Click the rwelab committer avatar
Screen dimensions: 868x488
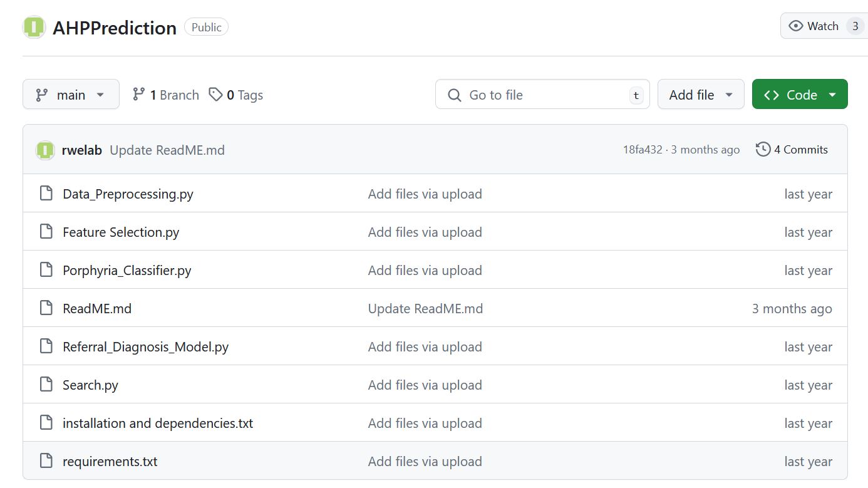pyautogui.click(x=45, y=150)
